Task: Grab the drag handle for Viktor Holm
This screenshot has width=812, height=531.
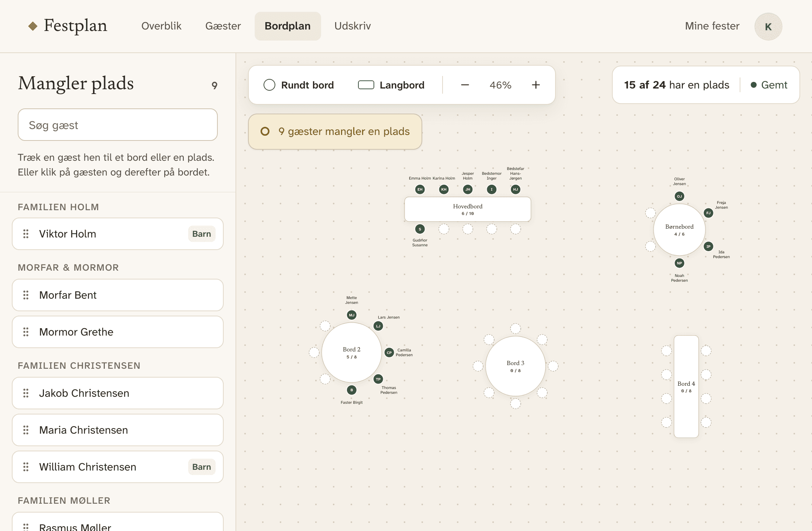Action: click(x=26, y=234)
